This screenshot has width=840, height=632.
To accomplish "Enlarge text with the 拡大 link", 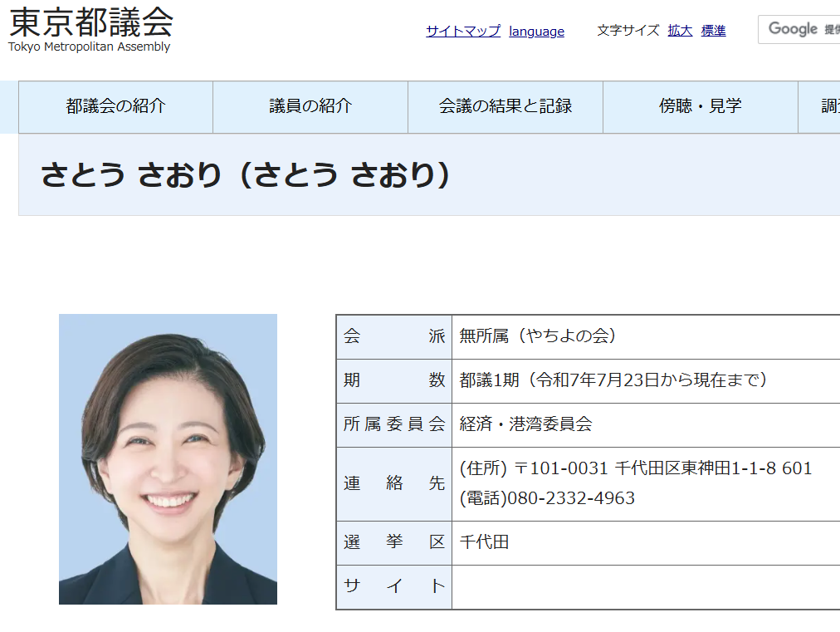I will pos(680,31).
